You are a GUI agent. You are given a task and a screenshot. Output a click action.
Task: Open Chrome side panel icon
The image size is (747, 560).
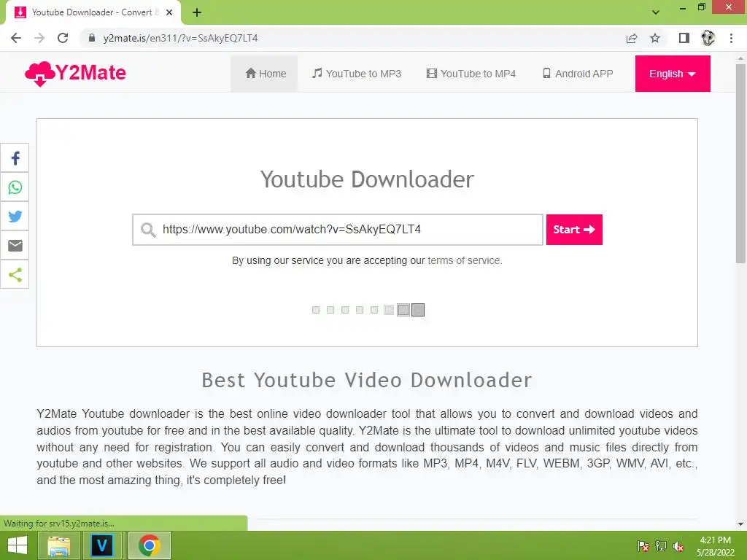(684, 38)
